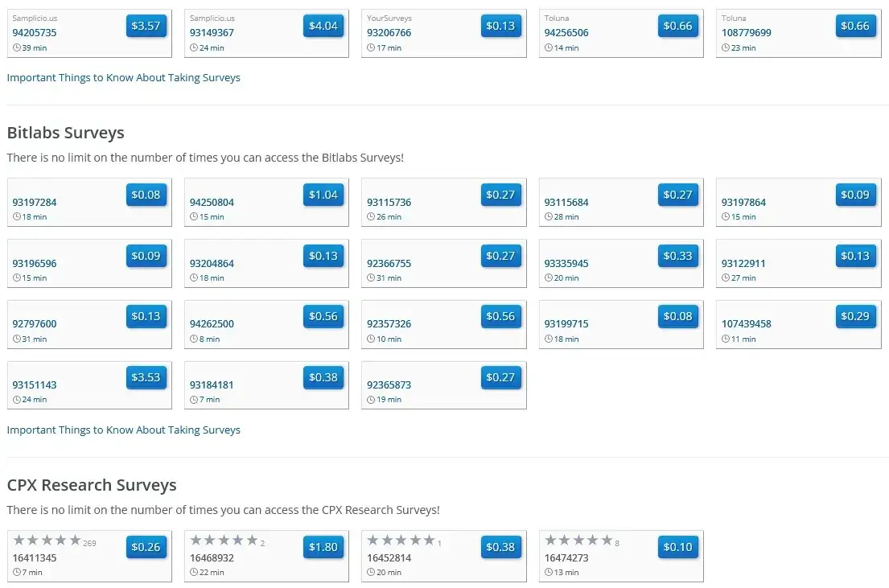Click the $3.53 button on survey 93151143

coord(146,378)
